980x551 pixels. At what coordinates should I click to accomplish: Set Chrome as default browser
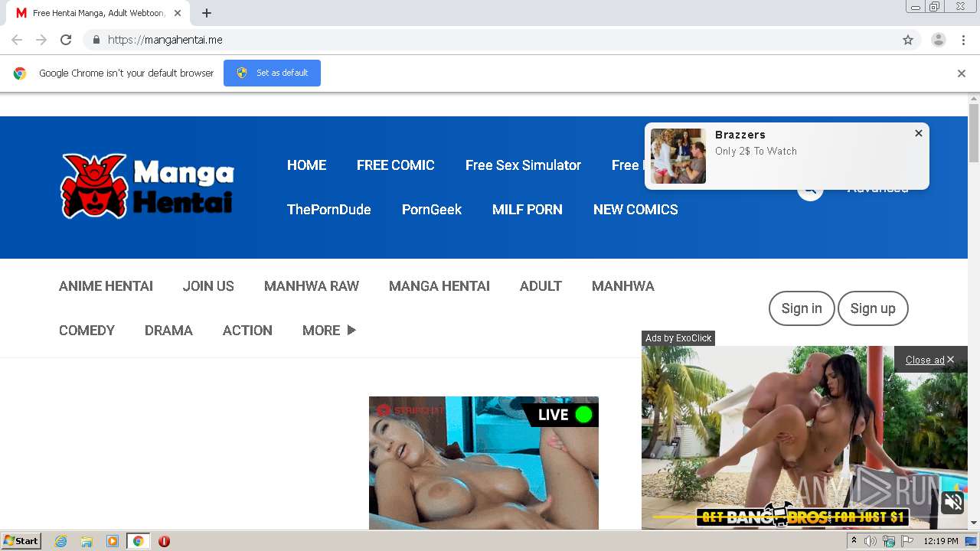pos(272,73)
